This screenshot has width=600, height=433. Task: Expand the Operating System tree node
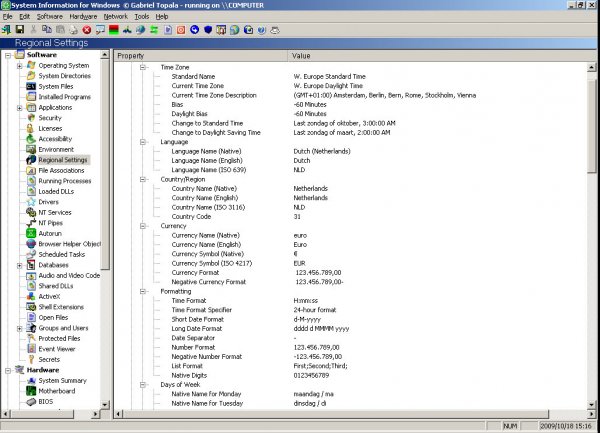click(x=20, y=65)
